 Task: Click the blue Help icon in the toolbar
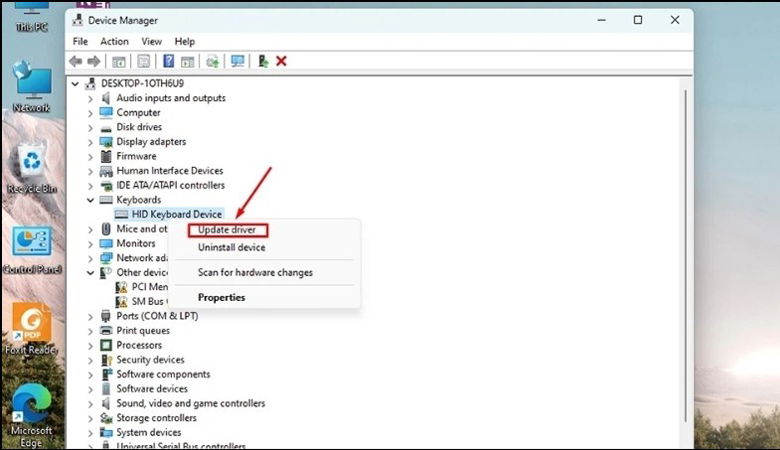click(169, 61)
